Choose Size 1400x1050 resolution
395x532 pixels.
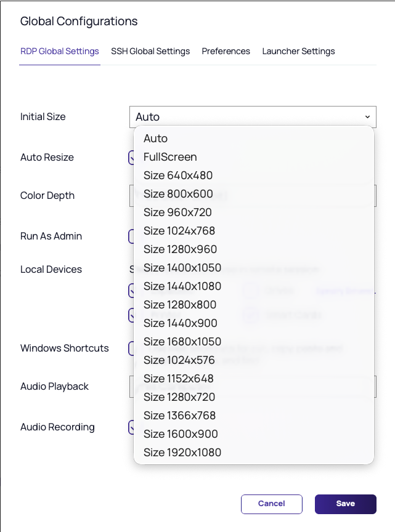[x=182, y=268]
